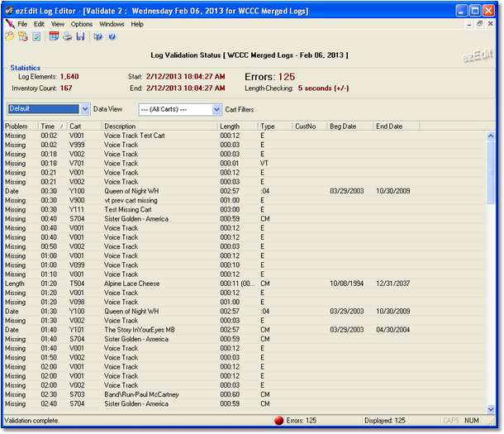The height and width of the screenshot is (434, 504).
Task: Sort the list by the CustNo column
Action: pyautogui.click(x=310, y=126)
